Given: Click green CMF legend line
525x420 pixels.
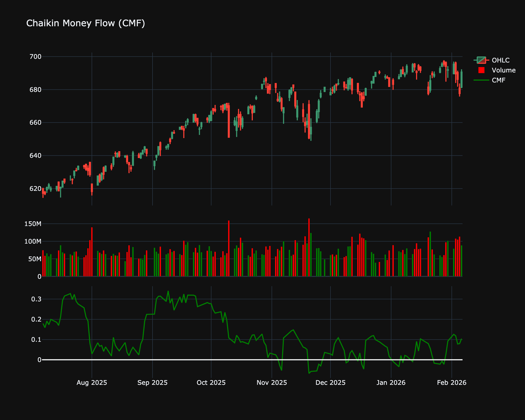Looking at the screenshot, I should point(481,80).
